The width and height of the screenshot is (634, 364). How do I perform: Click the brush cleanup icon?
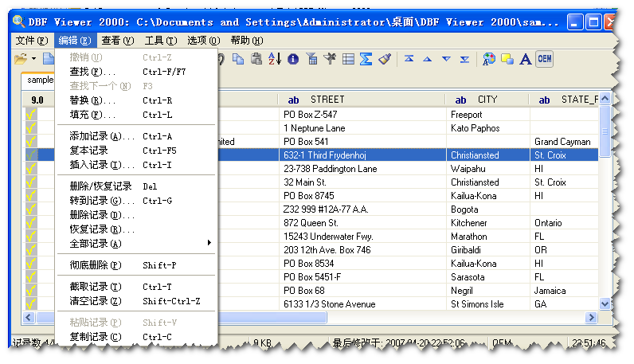pos(385,59)
